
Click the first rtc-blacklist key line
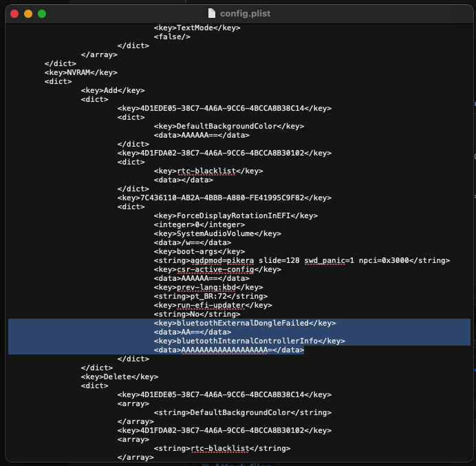point(208,171)
